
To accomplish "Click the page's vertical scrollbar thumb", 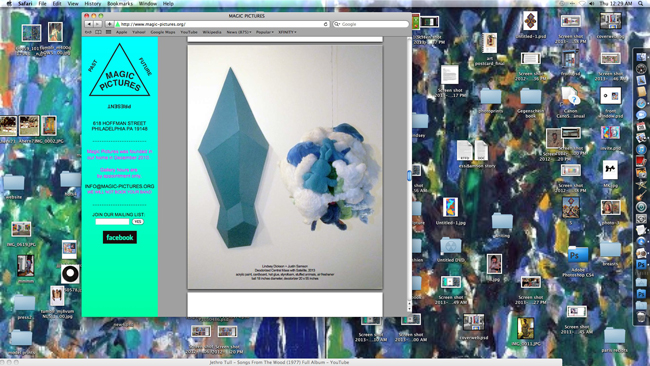I will [x=409, y=176].
